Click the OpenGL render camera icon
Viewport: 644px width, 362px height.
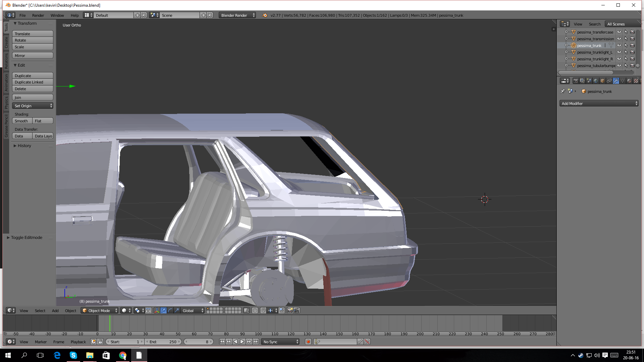[x=290, y=310]
